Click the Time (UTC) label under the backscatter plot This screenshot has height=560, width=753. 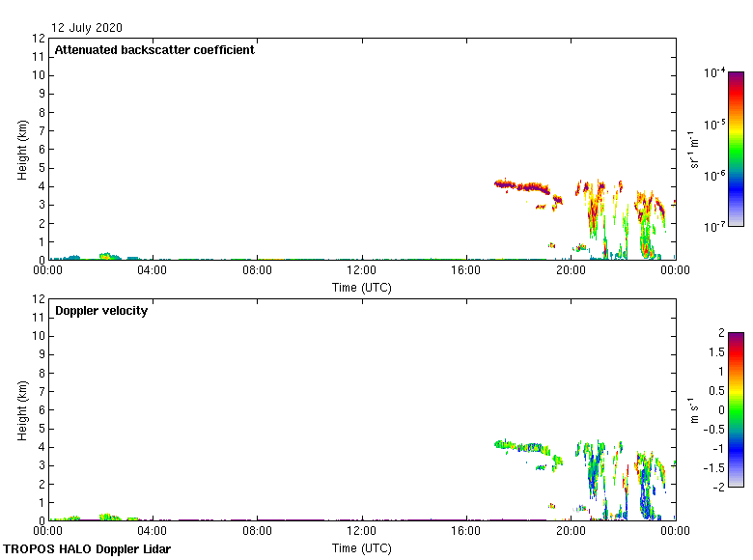[362, 287]
